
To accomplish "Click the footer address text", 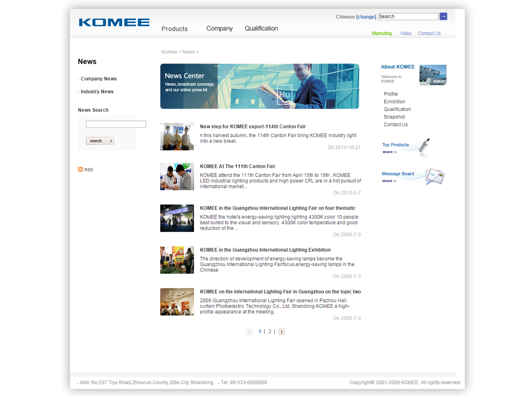I will (x=146, y=382).
